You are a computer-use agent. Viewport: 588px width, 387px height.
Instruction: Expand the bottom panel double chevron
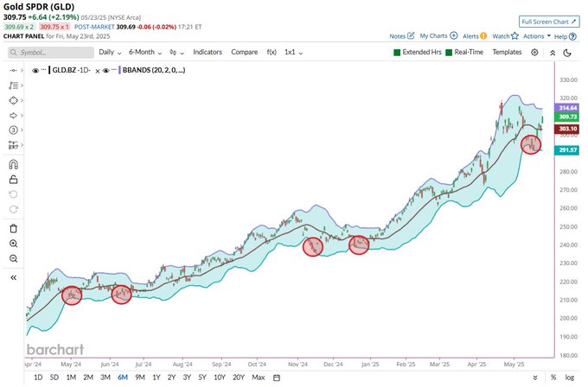(x=535, y=377)
